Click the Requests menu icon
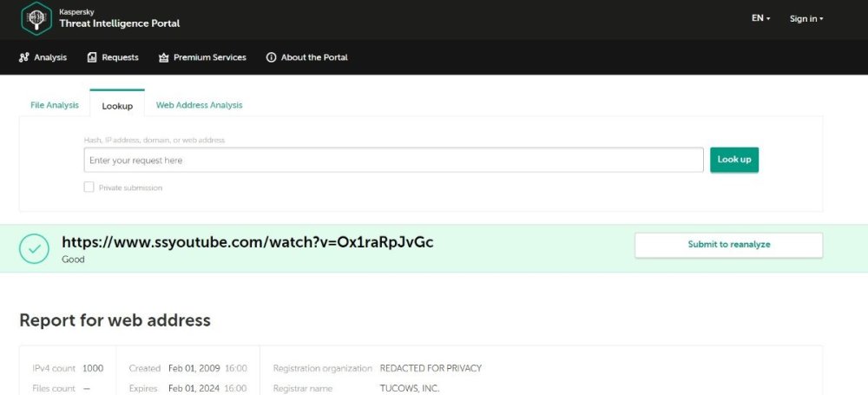The width and height of the screenshot is (868, 395). (92, 57)
